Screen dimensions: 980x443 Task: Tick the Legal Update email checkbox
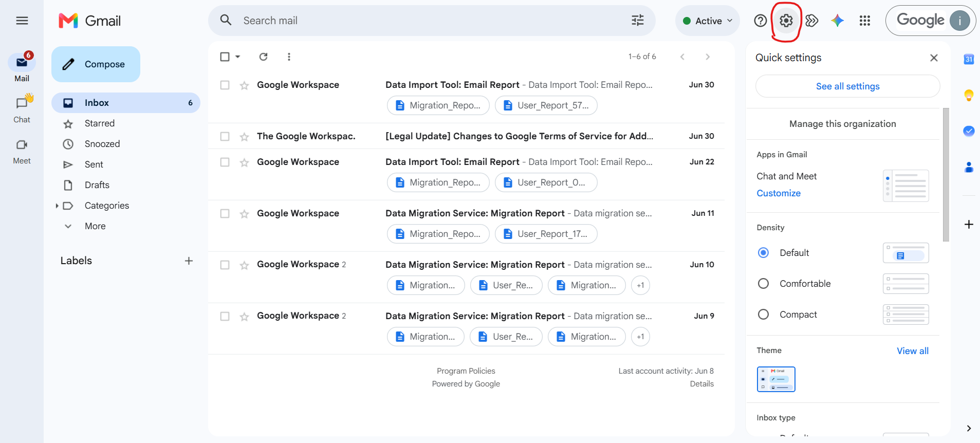tap(225, 136)
